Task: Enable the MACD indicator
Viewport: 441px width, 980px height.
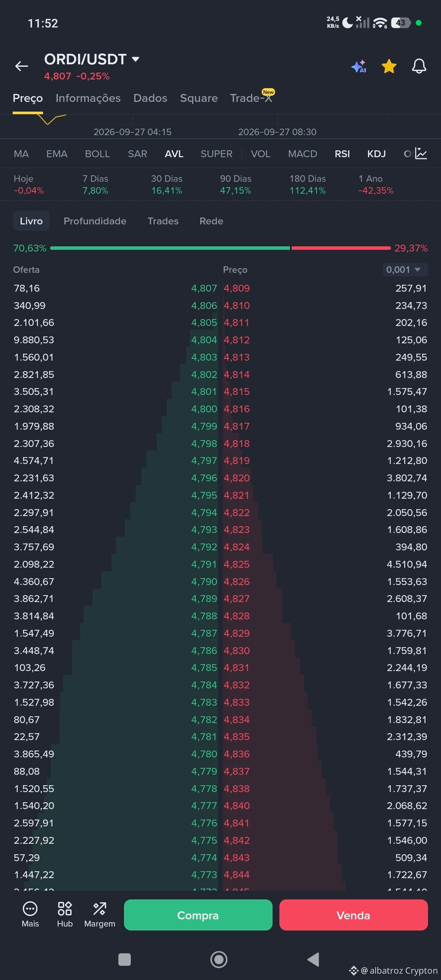Action: 303,154
